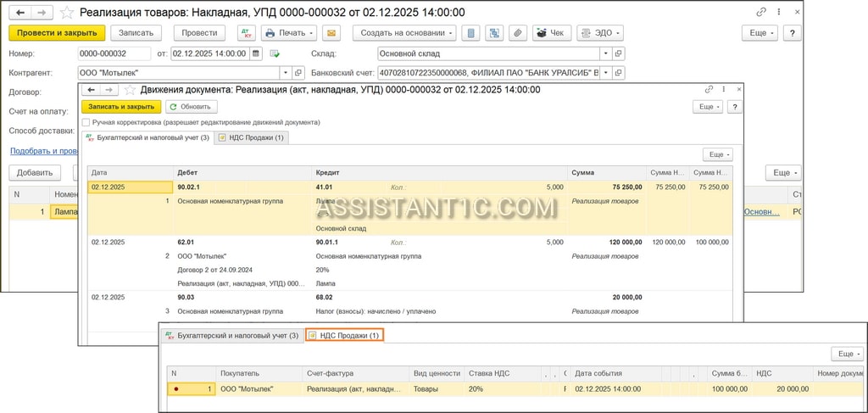
Task: Click Провести и закрыть button
Action: click(x=57, y=33)
